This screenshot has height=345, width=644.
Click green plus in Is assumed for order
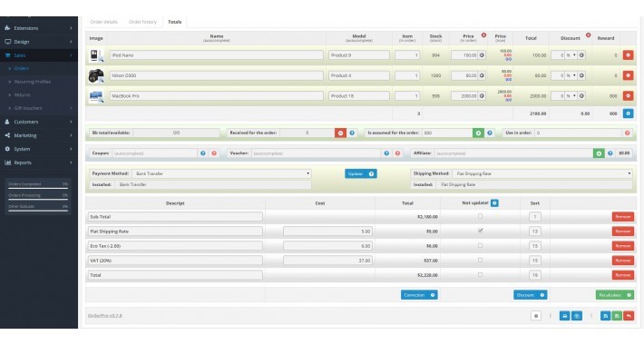[478, 133]
